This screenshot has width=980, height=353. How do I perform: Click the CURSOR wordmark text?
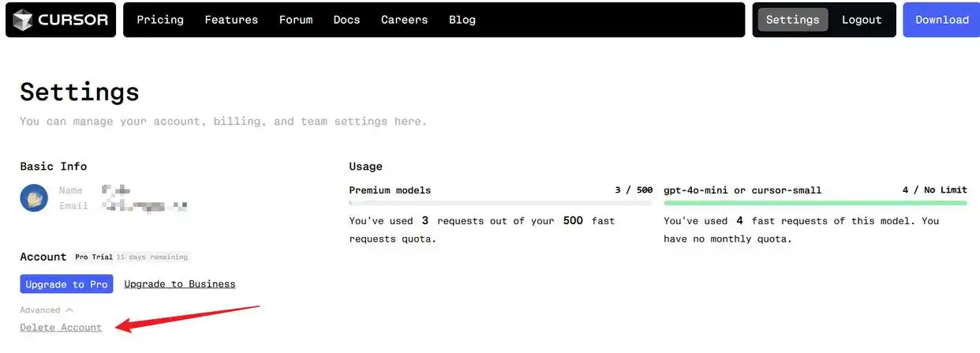73,20
